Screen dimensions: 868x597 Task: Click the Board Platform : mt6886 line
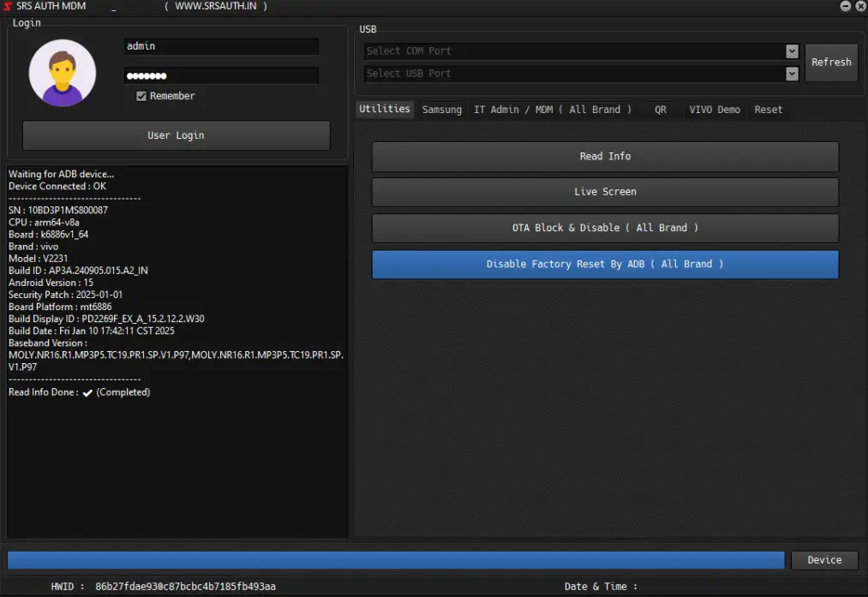tap(60, 307)
